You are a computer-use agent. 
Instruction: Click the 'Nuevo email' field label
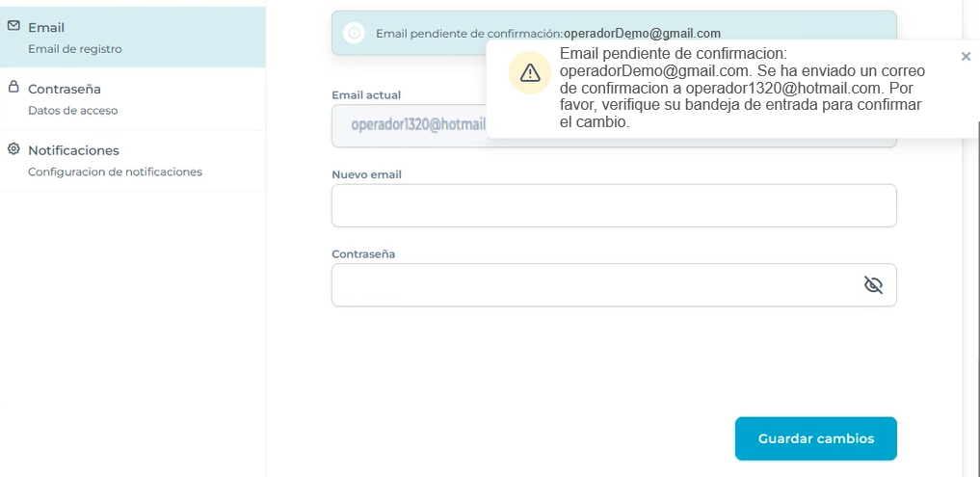[x=366, y=174]
